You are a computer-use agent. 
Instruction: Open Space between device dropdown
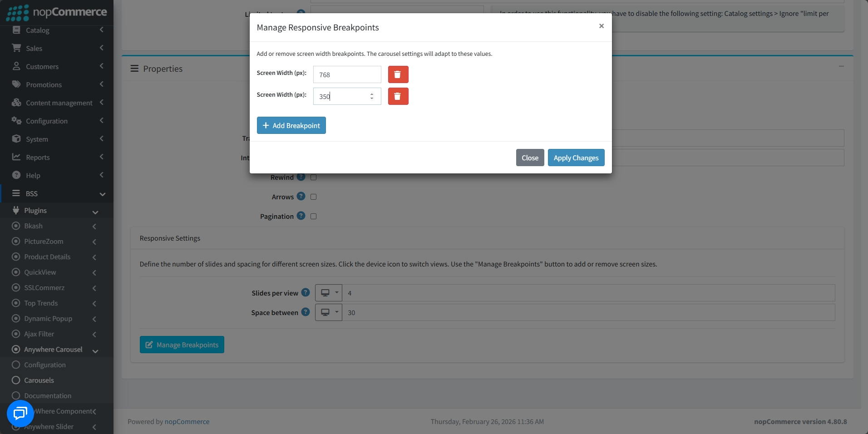[329, 312]
